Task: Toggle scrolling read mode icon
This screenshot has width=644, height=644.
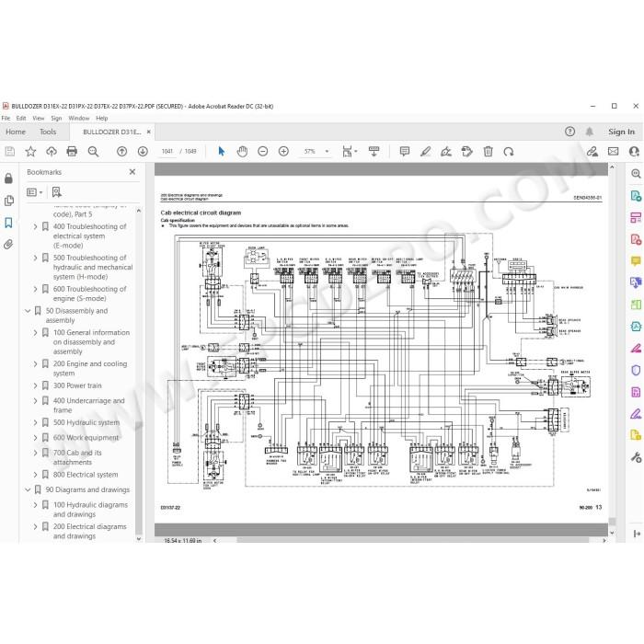Action: (x=374, y=152)
